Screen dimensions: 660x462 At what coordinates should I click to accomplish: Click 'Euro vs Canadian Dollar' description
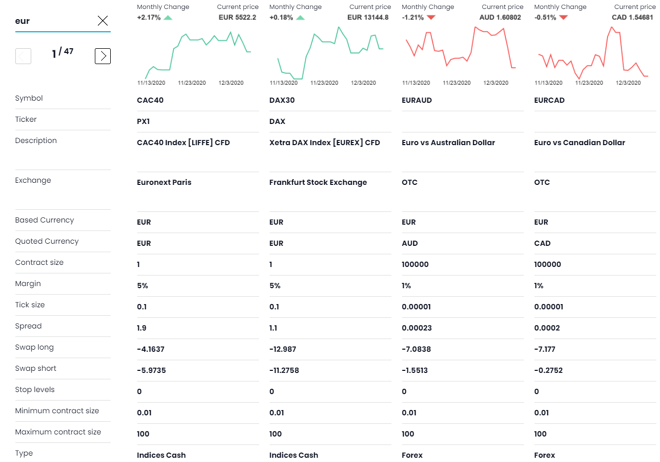(580, 143)
